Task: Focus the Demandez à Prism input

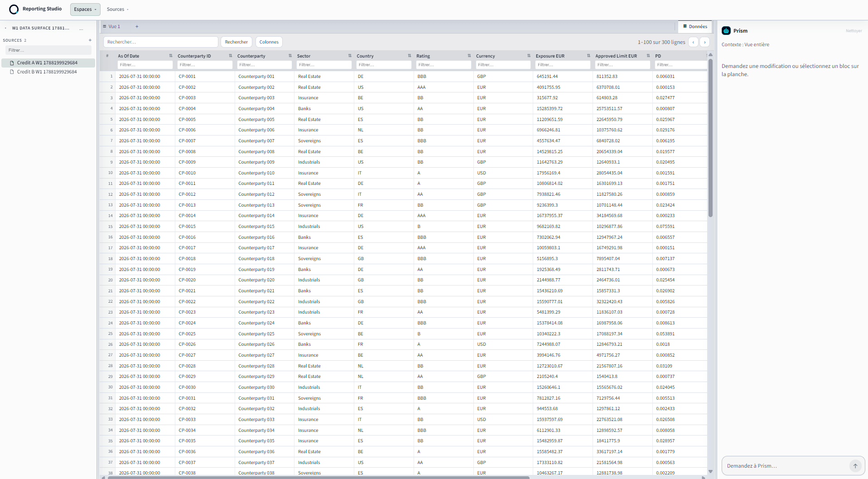Action: click(x=786, y=466)
